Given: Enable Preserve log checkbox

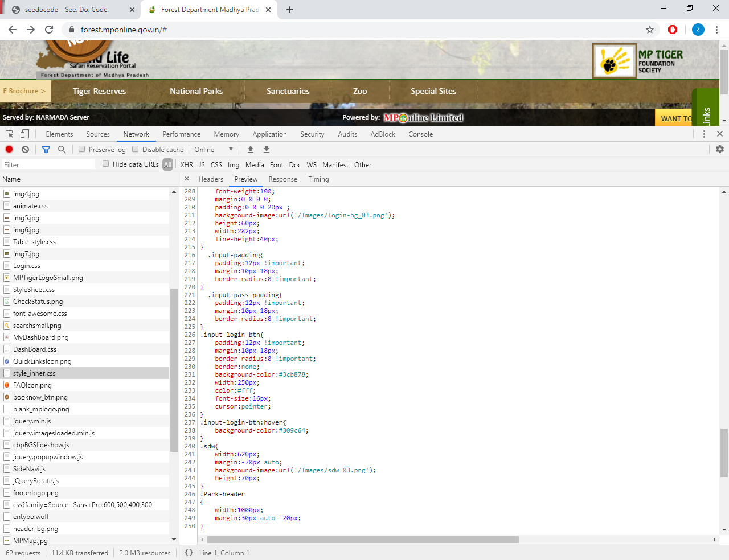Looking at the screenshot, I should coord(82,149).
